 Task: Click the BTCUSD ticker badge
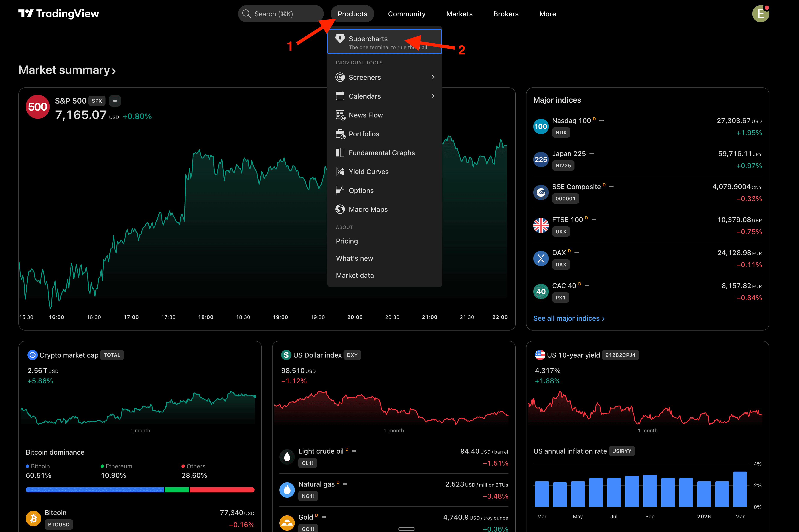point(59,524)
